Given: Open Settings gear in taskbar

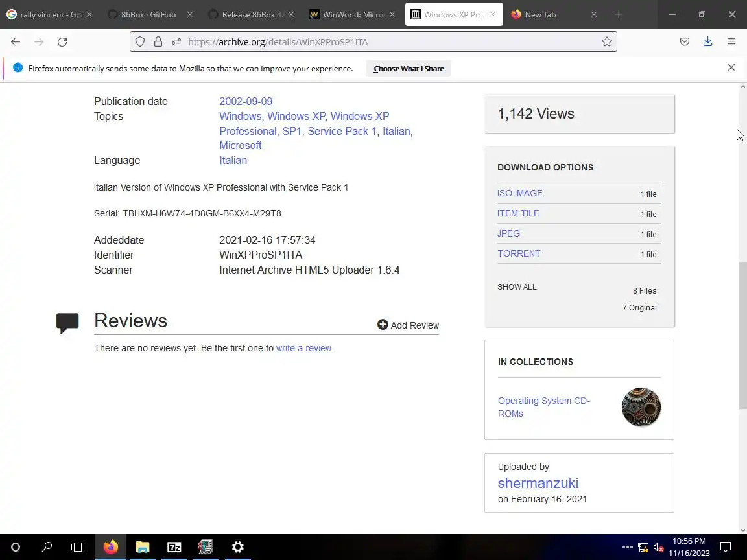Looking at the screenshot, I should tap(238, 547).
